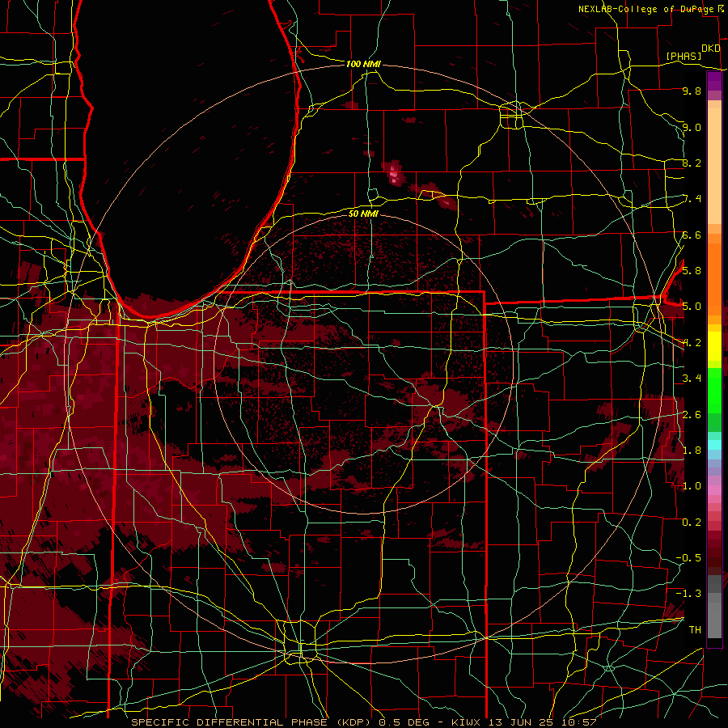The height and width of the screenshot is (728, 728).
Task: Click the bright green segment of the color scale
Action: click(714, 390)
